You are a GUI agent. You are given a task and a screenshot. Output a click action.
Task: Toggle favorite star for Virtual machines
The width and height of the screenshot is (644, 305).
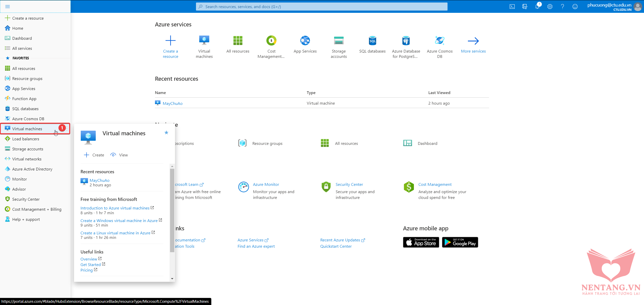pos(166,133)
